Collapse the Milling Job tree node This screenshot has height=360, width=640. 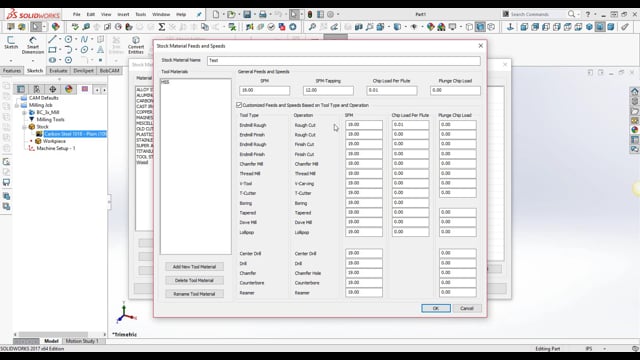(x=17, y=105)
